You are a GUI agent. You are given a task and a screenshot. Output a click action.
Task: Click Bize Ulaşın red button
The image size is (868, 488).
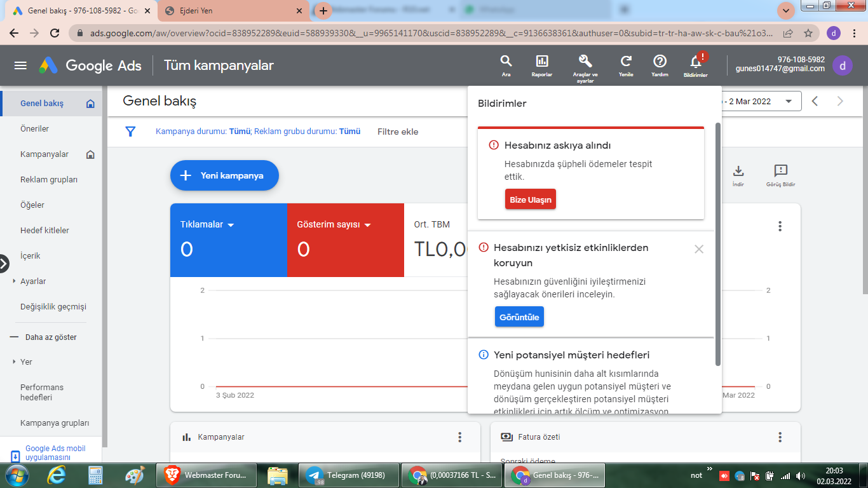(531, 200)
